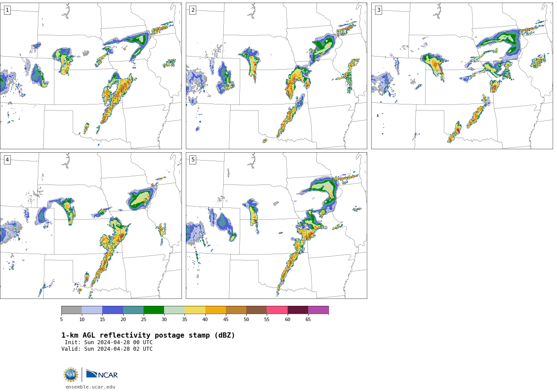Click colorbar tick label 10
This screenshot has width=557, height=392.
(82, 320)
